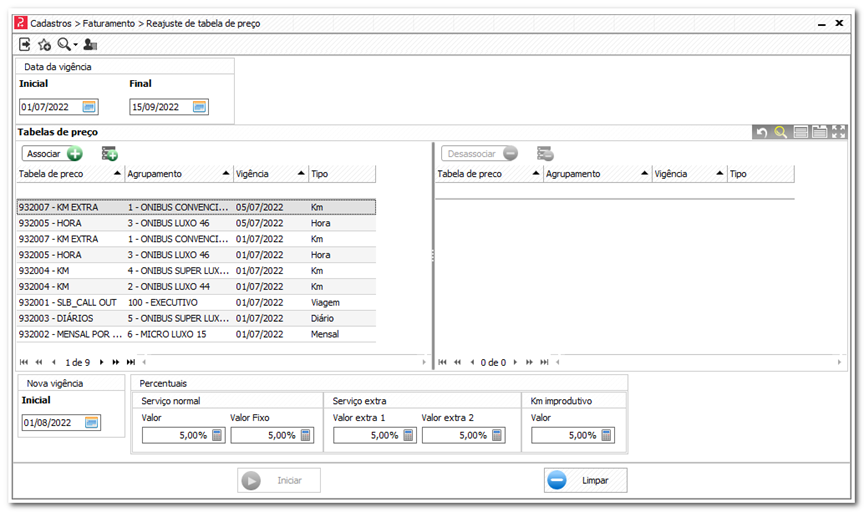The width and height of the screenshot is (864, 512).
Task: Click the exit icon in the top toolbar
Action: (25, 45)
